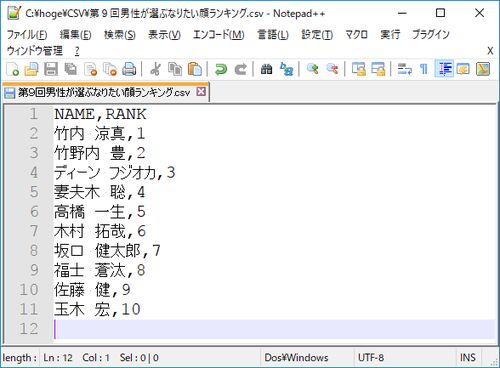Toggle synchronized vertical scrolling icon

[x=359, y=69]
